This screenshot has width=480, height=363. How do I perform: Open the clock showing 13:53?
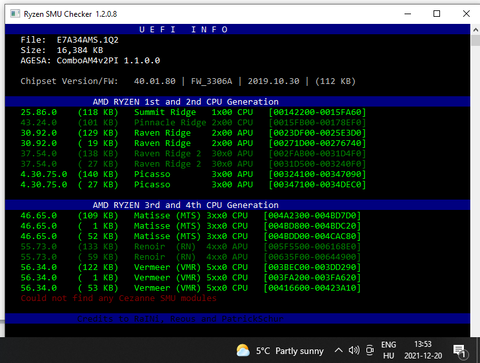(423, 350)
